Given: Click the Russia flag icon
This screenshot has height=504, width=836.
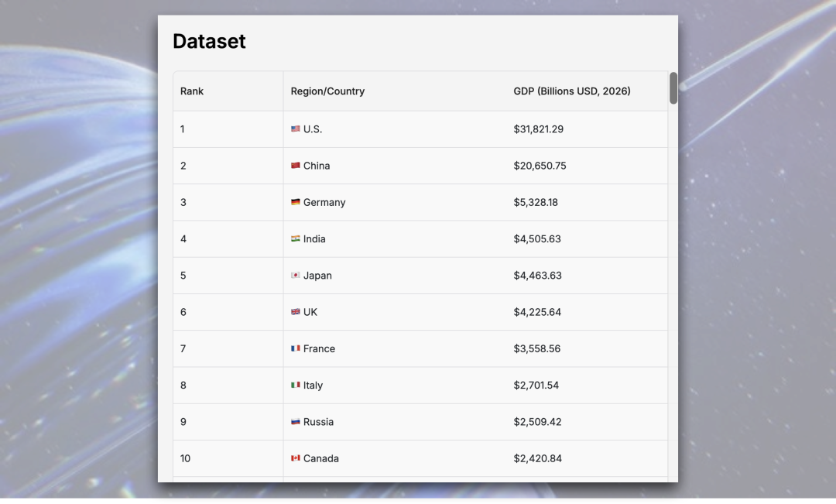Looking at the screenshot, I should coord(295,421).
